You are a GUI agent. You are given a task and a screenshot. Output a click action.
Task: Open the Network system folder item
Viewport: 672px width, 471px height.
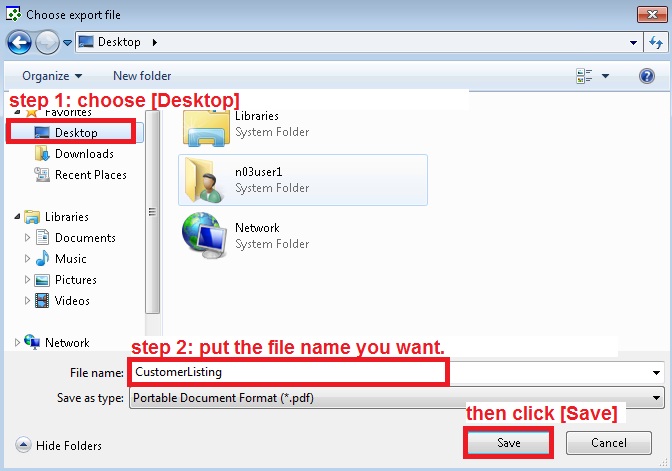click(205, 235)
